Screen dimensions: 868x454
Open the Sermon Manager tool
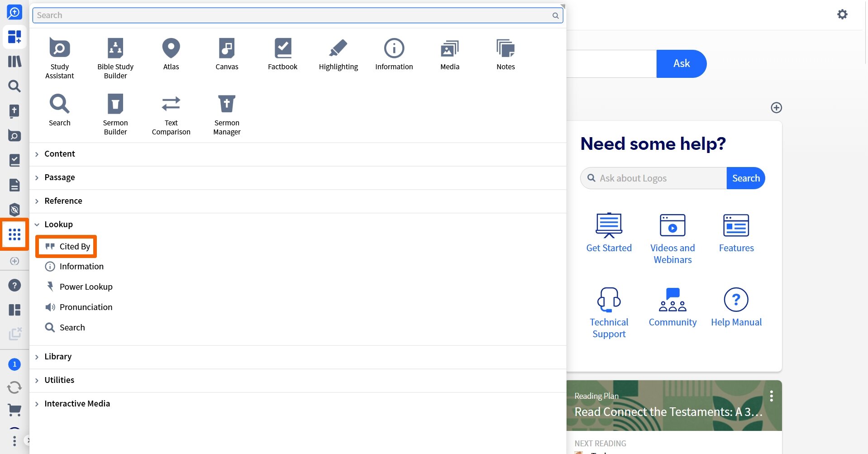(x=227, y=115)
